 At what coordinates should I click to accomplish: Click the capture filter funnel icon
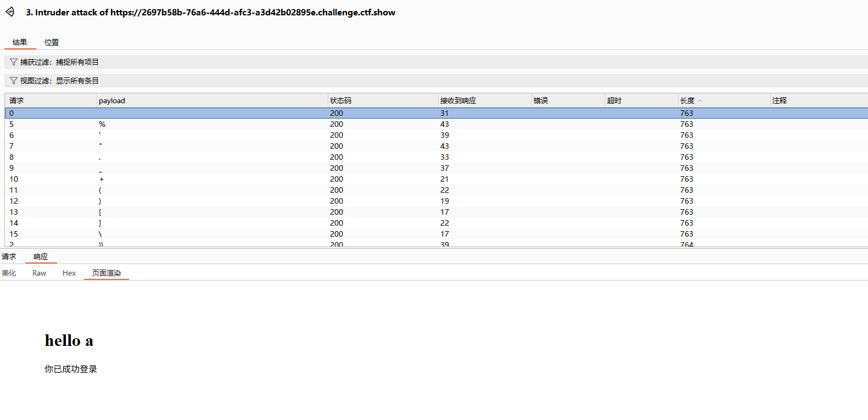tap(14, 62)
